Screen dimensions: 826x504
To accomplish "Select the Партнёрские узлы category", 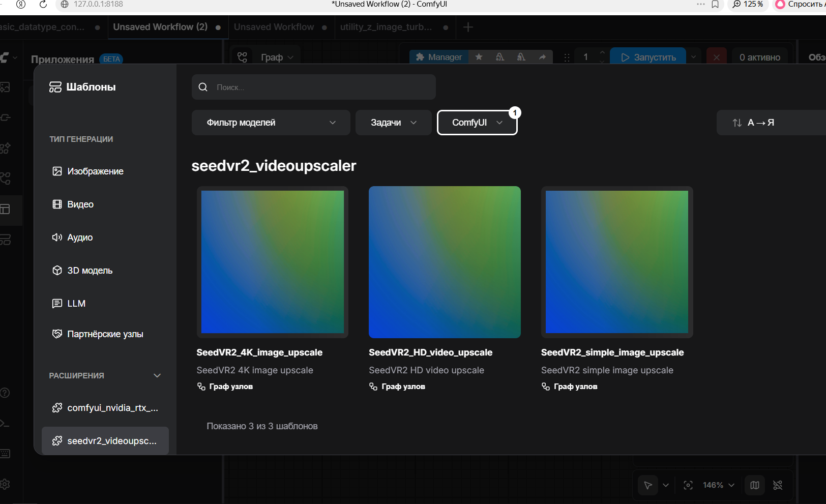I will 105,334.
